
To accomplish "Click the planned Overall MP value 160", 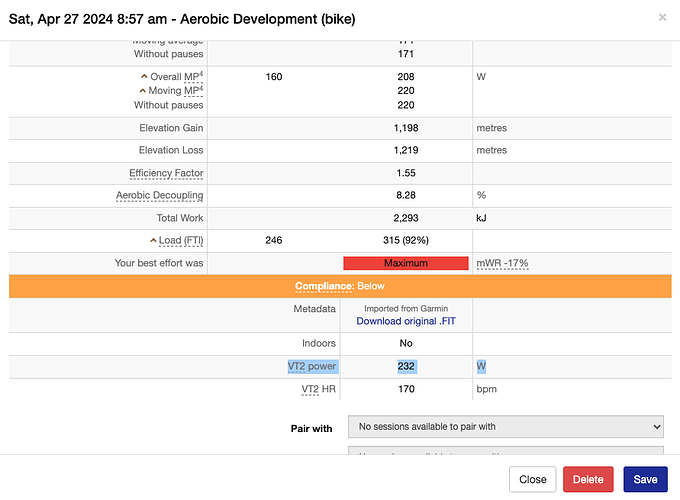I will coord(274,77).
